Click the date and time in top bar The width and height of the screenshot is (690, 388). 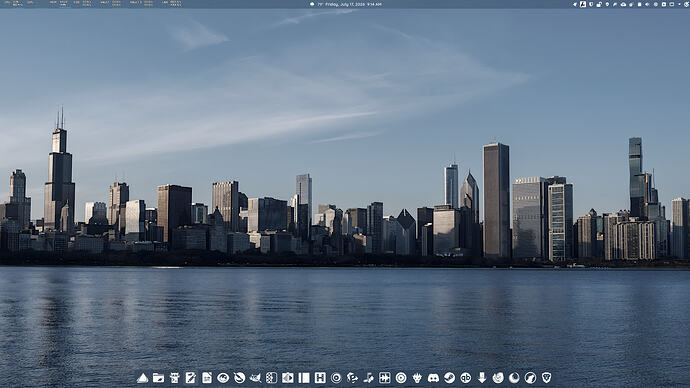pyautogui.click(x=353, y=4)
